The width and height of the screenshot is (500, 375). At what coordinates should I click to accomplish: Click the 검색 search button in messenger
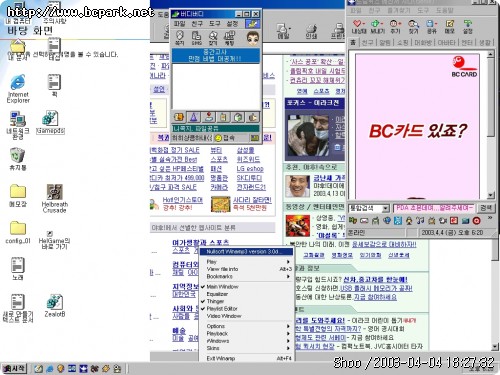coord(486,208)
